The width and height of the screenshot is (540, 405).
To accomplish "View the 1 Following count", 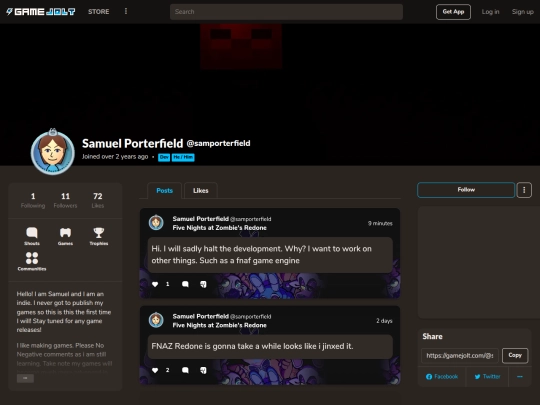I will pyautogui.click(x=33, y=200).
